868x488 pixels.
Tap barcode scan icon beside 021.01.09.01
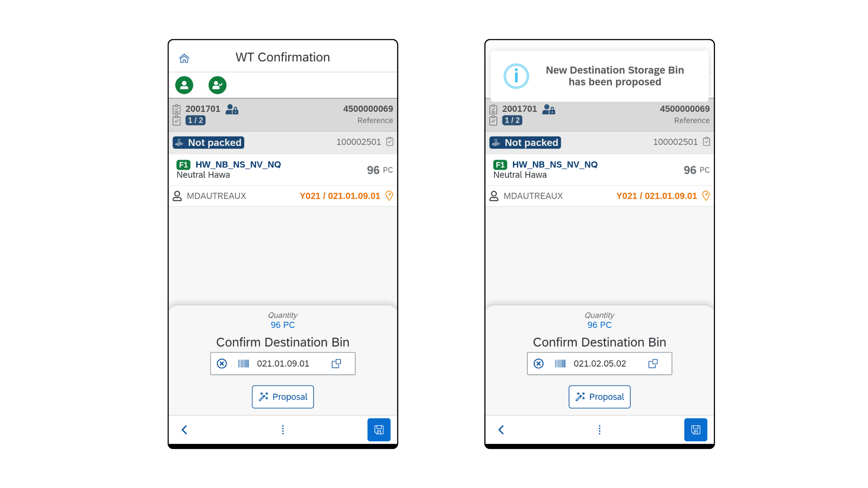pyautogui.click(x=243, y=364)
